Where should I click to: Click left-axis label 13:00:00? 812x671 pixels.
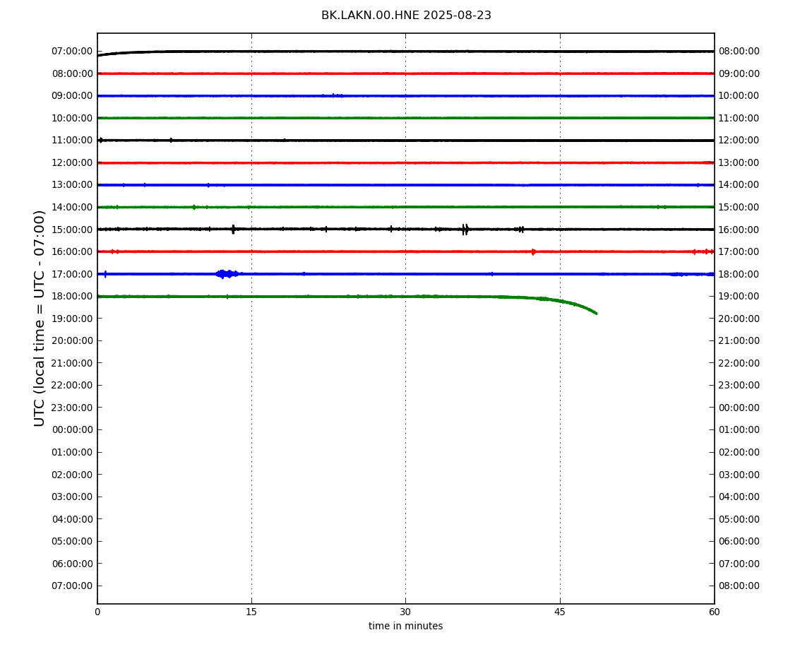coord(73,185)
